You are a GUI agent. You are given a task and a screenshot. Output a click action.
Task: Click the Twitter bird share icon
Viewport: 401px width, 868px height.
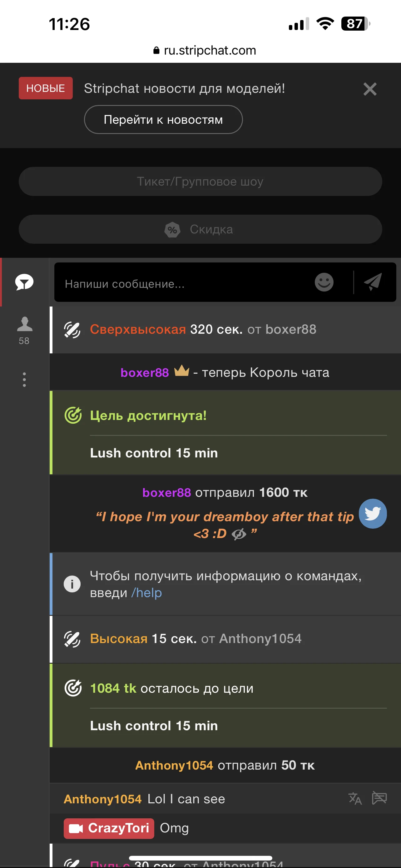pos(372,514)
